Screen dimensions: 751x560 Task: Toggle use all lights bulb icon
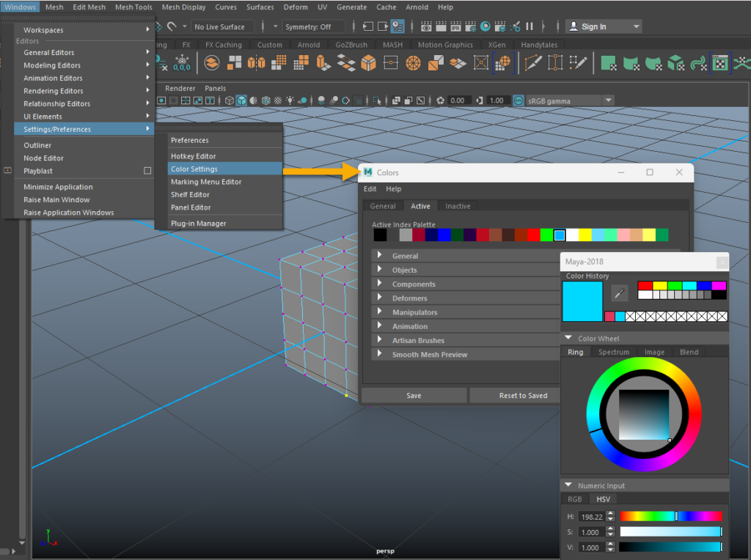pos(290,100)
